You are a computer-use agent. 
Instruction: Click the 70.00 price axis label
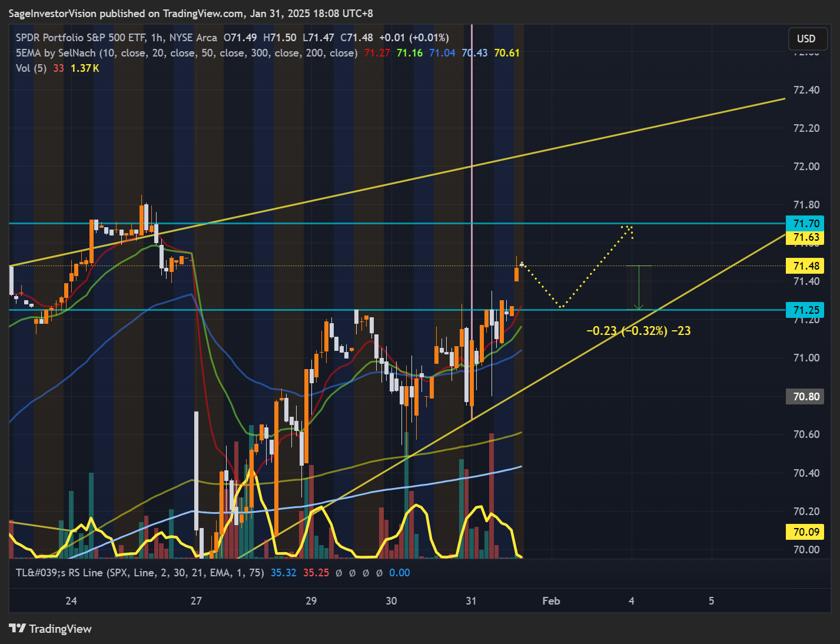[806, 550]
